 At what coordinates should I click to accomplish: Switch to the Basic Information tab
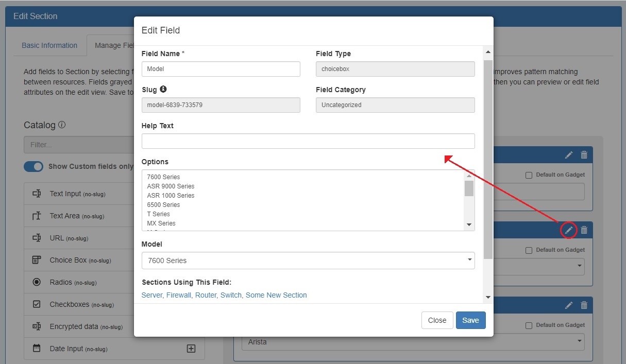click(x=49, y=45)
